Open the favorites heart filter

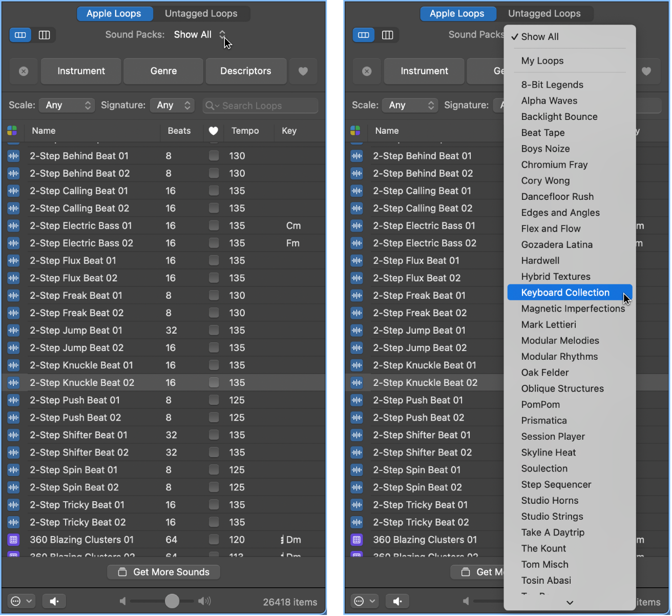[303, 71]
